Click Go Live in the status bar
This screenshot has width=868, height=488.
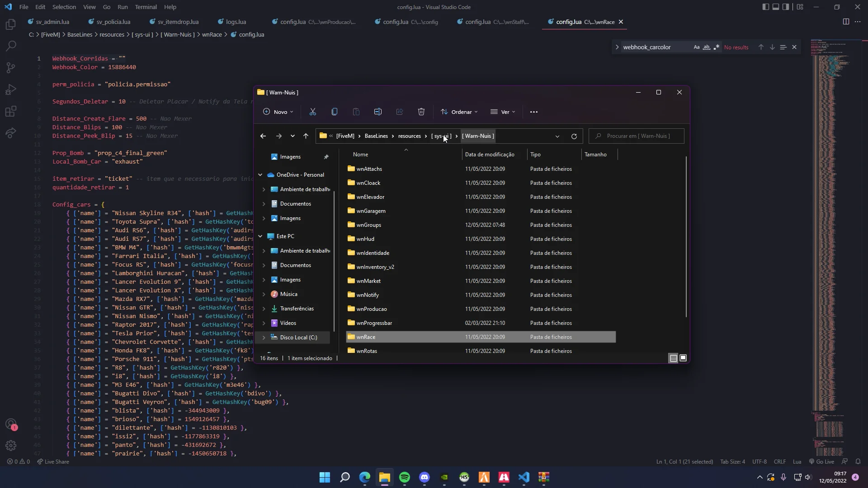(x=821, y=461)
